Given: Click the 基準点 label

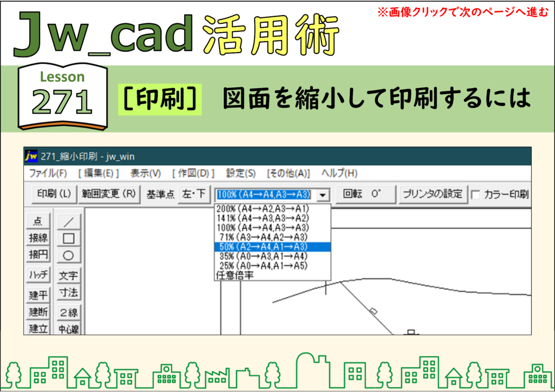Looking at the screenshot, I should [160, 194].
